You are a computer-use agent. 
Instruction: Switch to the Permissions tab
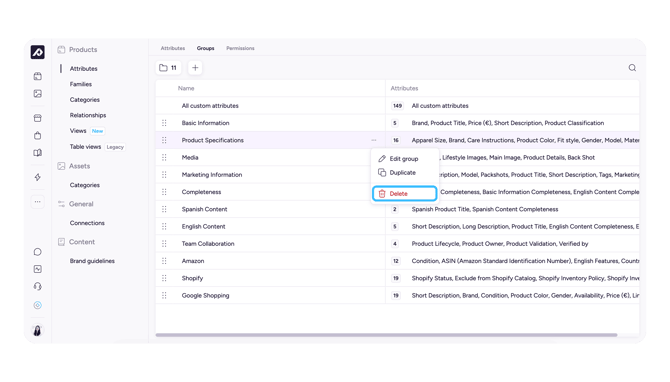point(240,48)
